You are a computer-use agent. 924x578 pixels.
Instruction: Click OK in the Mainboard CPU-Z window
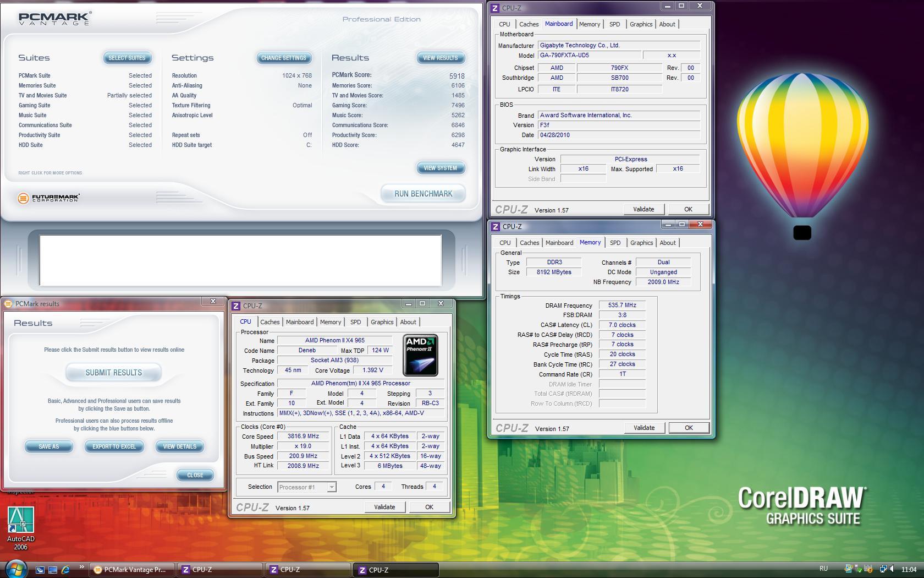click(x=688, y=209)
